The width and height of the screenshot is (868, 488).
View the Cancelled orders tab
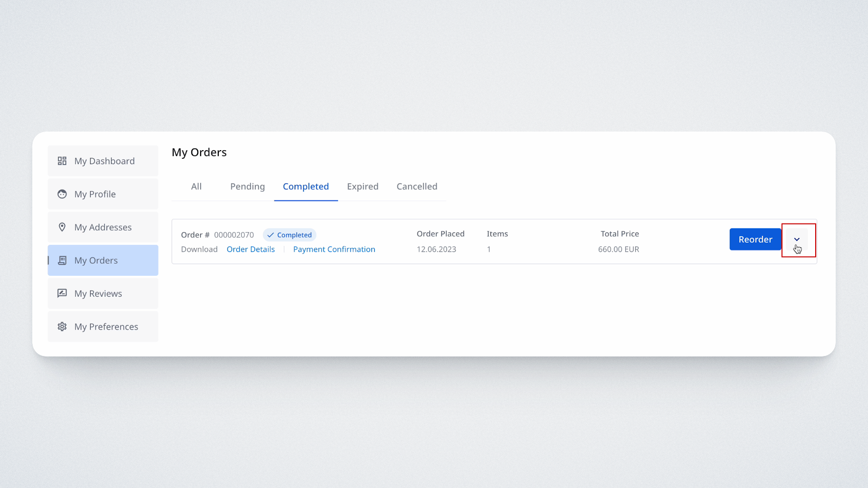point(417,186)
